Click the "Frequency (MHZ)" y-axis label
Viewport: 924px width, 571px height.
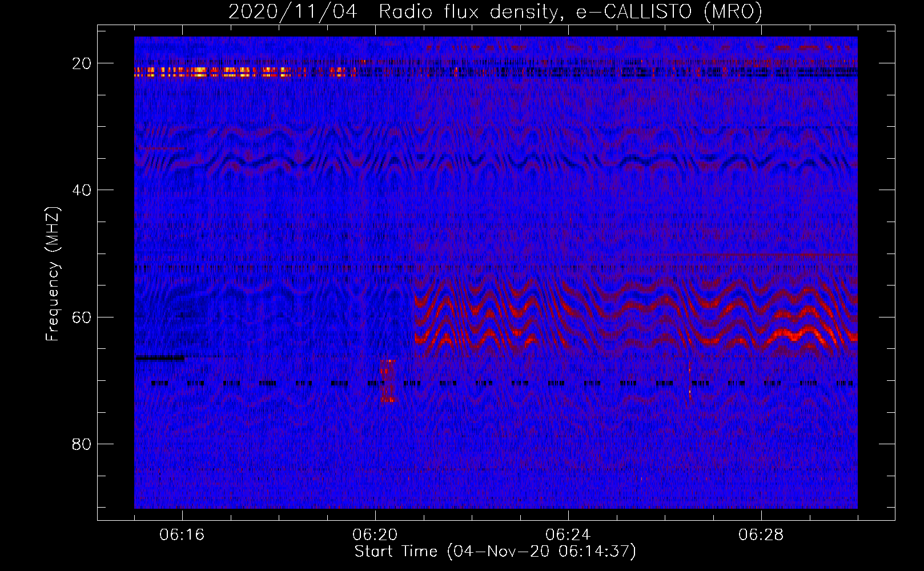53,274
